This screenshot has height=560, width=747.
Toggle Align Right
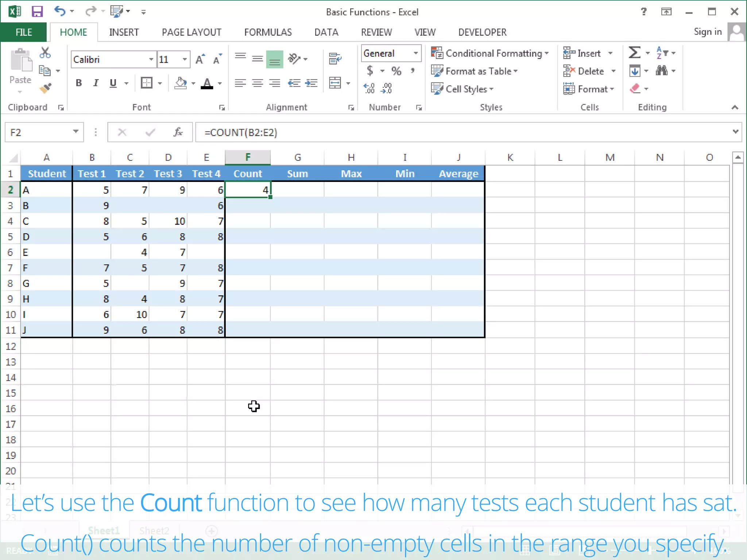click(x=275, y=83)
